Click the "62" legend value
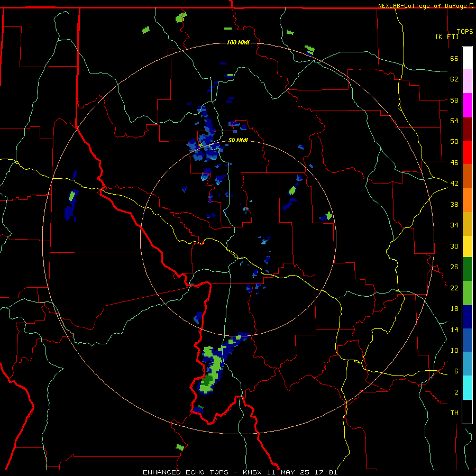This screenshot has width=476, height=476. click(x=454, y=79)
